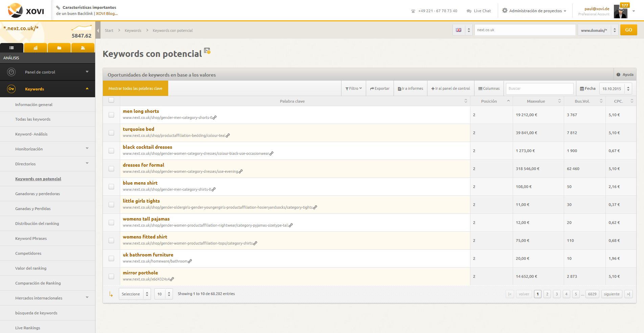This screenshot has height=333, width=644.
Task: Click the external link icon beside men long shorts URL
Action: pos(215,118)
